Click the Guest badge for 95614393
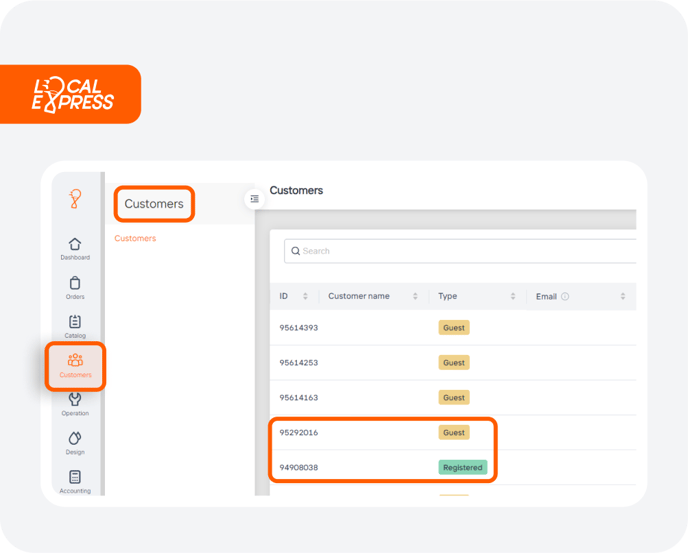The height and width of the screenshot is (553, 688). click(454, 327)
